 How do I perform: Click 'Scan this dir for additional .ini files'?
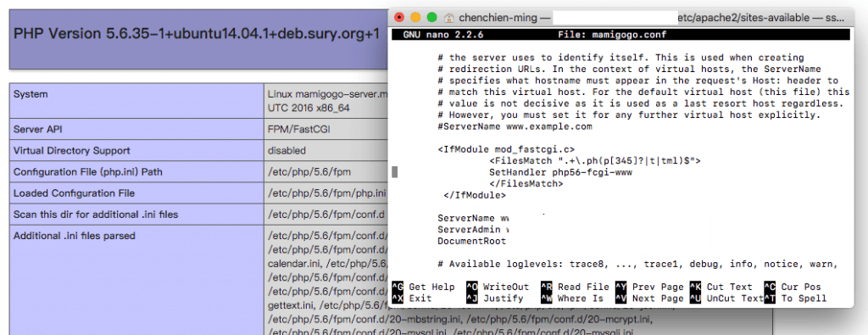tap(96, 215)
